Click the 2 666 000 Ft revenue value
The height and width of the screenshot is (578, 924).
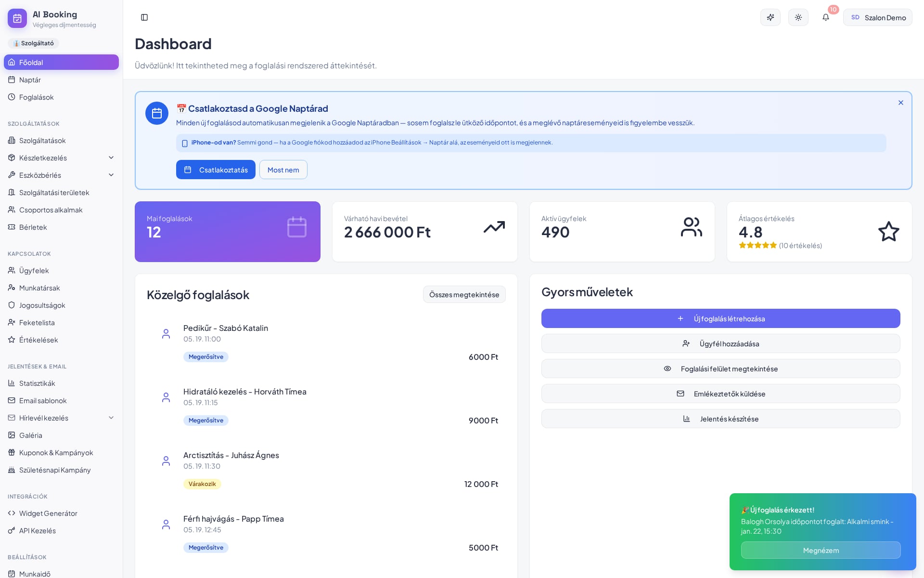(387, 232)
